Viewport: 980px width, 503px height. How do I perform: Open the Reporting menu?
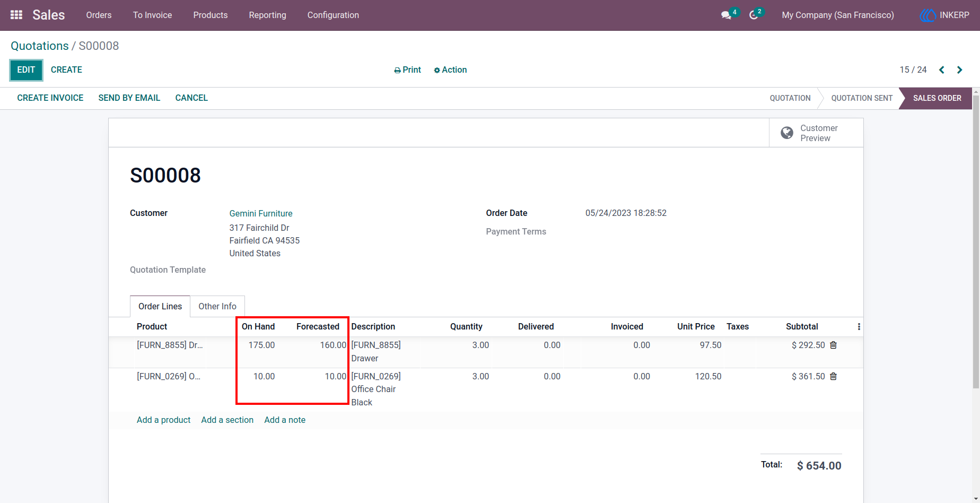point(268,15)
